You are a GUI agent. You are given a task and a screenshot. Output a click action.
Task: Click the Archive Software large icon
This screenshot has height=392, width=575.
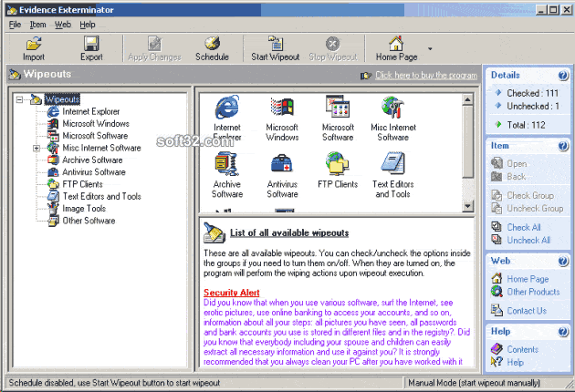click(x=227, y=164)
